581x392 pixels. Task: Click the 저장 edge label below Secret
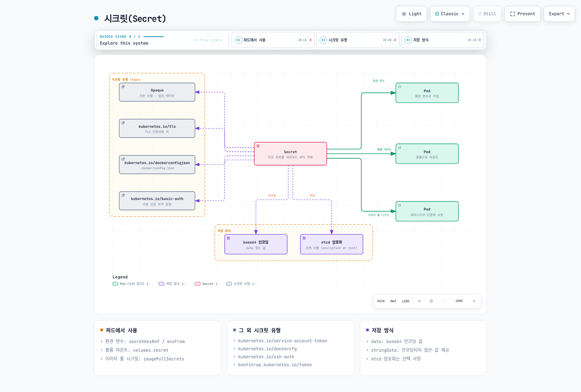pos(312,196)
